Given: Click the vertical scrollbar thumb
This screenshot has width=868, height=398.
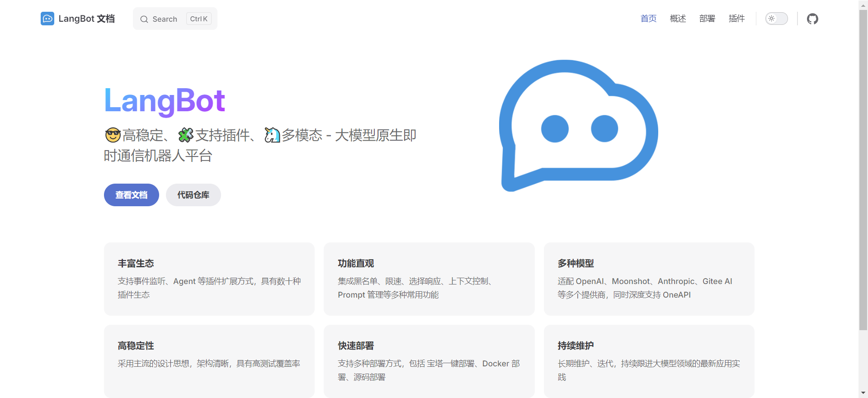Looking at the screenshot, I should pyautogui.click(x=863, y=170).
